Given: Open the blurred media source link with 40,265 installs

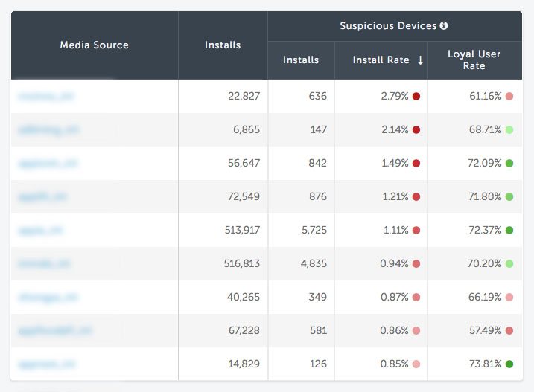Looking at the screenshot, I should (48, 298).
